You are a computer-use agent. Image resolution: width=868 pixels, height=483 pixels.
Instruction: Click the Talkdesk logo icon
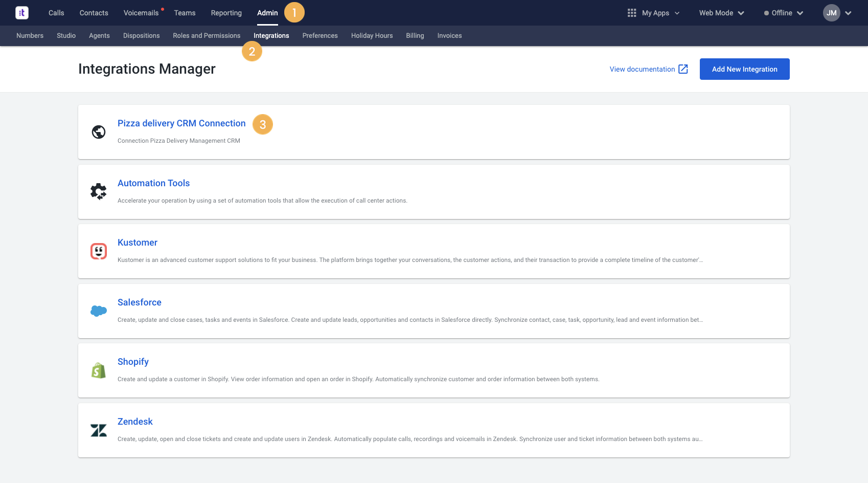pyautogui.click(x=22, y=13)
